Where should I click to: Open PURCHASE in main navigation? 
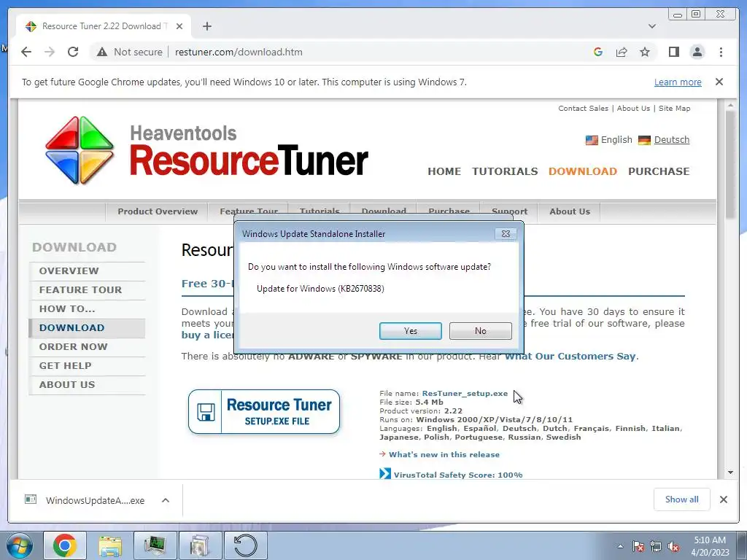coord(659,171)
